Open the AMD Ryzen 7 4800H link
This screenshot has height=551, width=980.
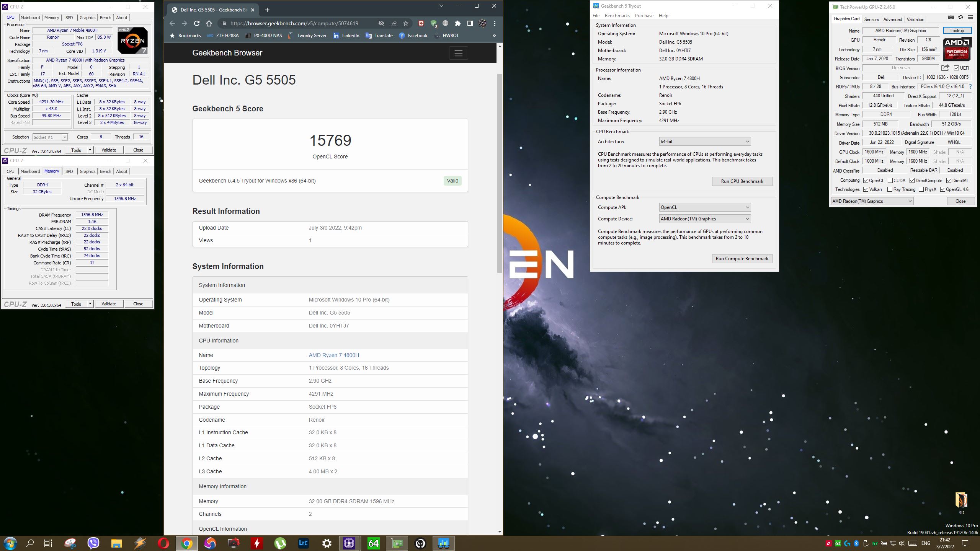tap(334, 355)
